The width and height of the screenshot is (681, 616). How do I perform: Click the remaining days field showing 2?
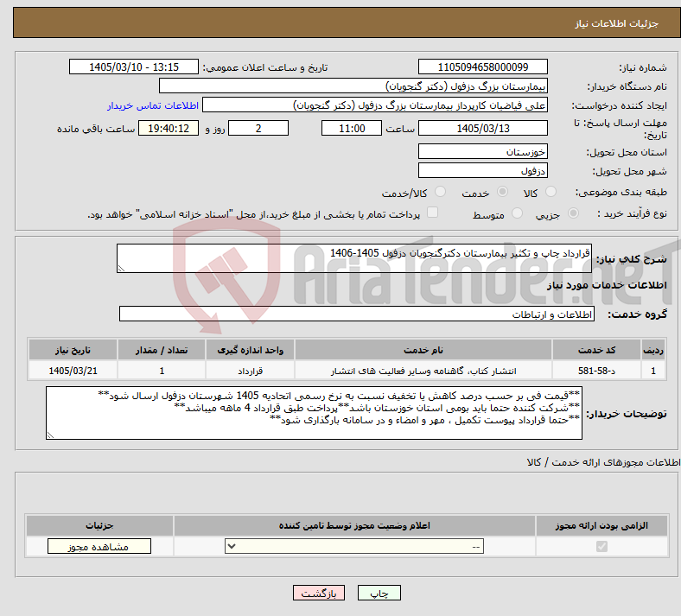pyautogui.click(x=258, y=128)
